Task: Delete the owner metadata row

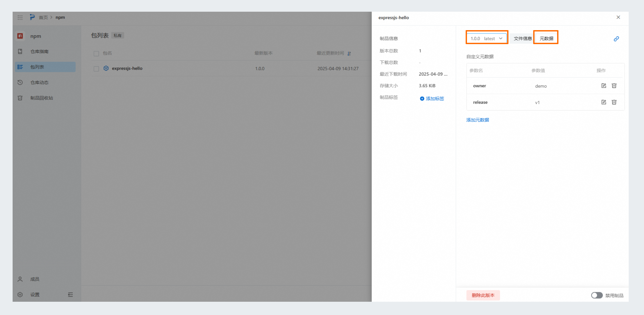Action: (x=614, y=86)
